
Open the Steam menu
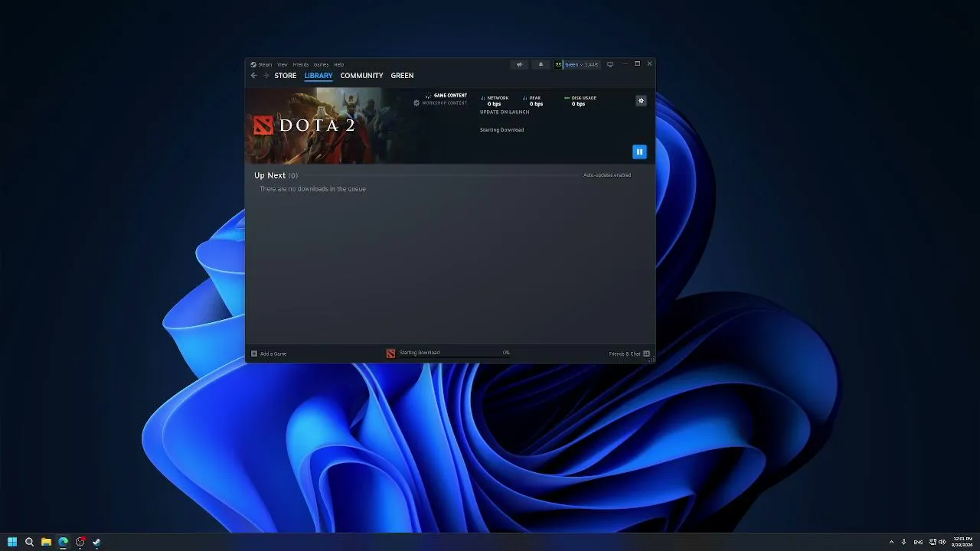(261, 64)
